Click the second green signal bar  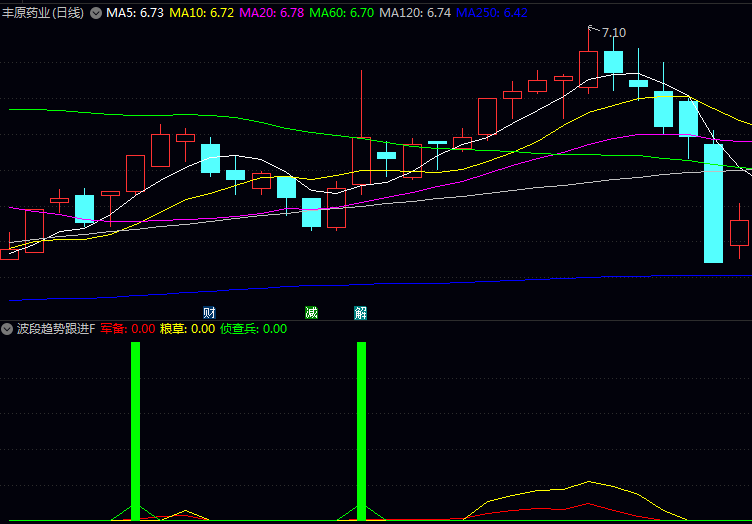pos(361,430)
